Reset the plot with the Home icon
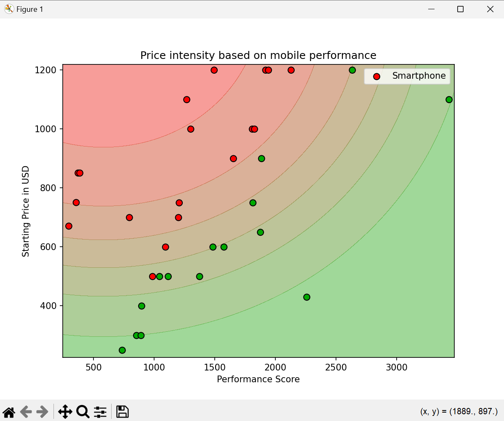The image size is (504, 421). 9,412
